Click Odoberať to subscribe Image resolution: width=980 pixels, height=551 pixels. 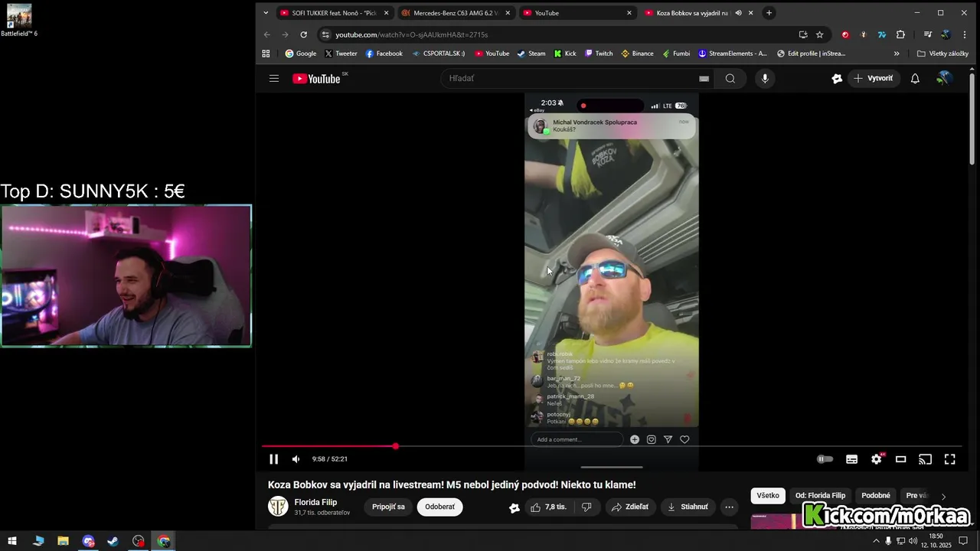tap(439, 507)
